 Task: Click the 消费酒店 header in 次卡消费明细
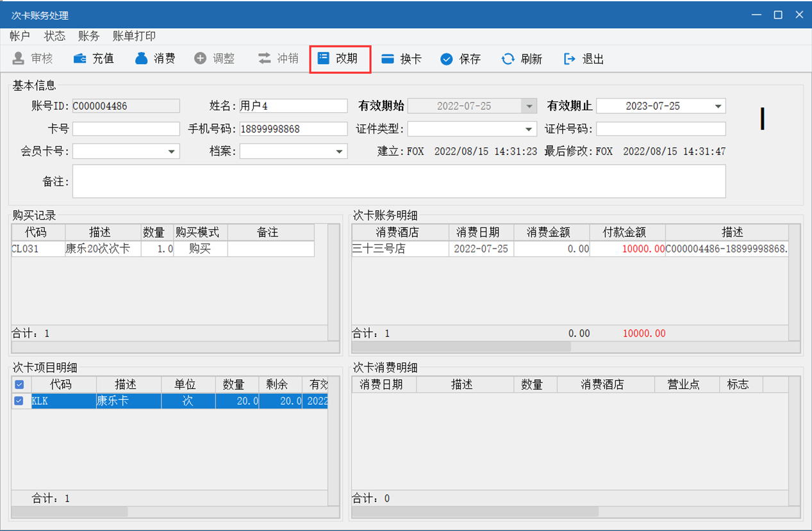coord(606,384)
